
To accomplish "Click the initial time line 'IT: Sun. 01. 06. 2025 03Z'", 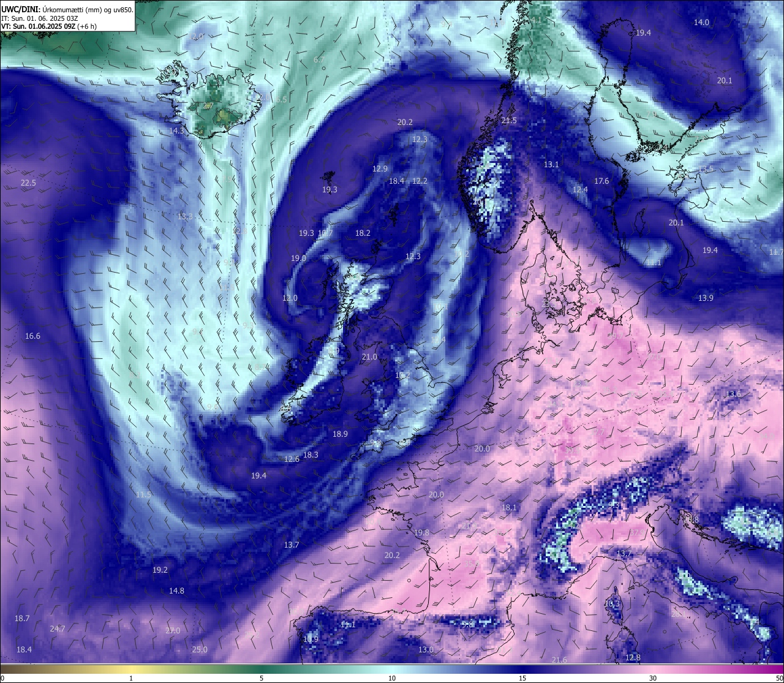I will click(39, 18).
